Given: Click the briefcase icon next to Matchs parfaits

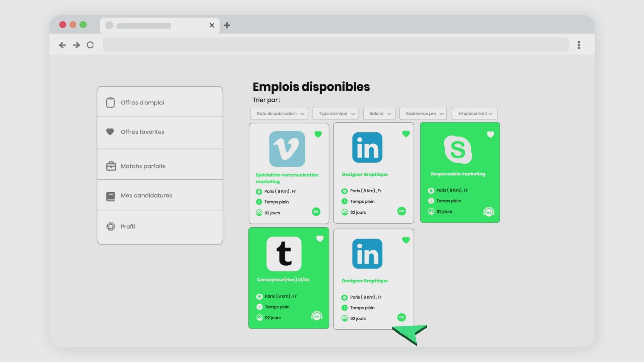Looking at the screenshot, I should point(111,166).
